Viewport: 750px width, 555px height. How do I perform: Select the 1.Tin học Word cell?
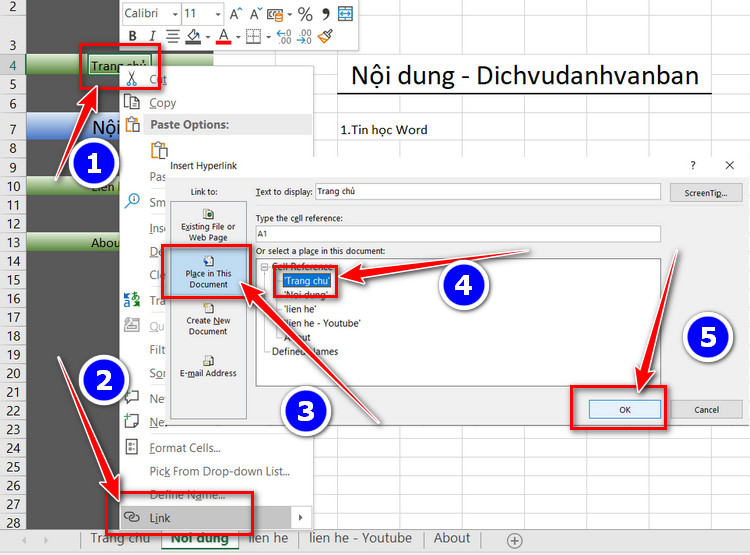click(384, 130)
